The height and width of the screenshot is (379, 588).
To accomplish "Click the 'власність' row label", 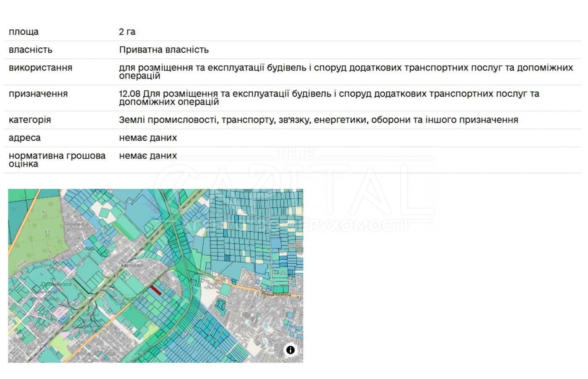I will pyautogui.click(x=31, y=50).
